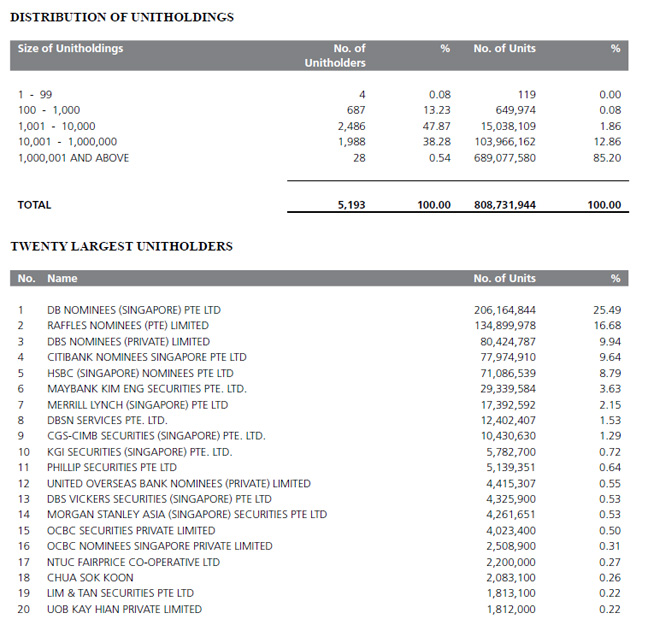The width and height of the screenshot is (648, 619).
Task: Select DBS NOMINEES (PRIVATE) LIMITED
Action: pyautogui.click(x=129, y=342)
